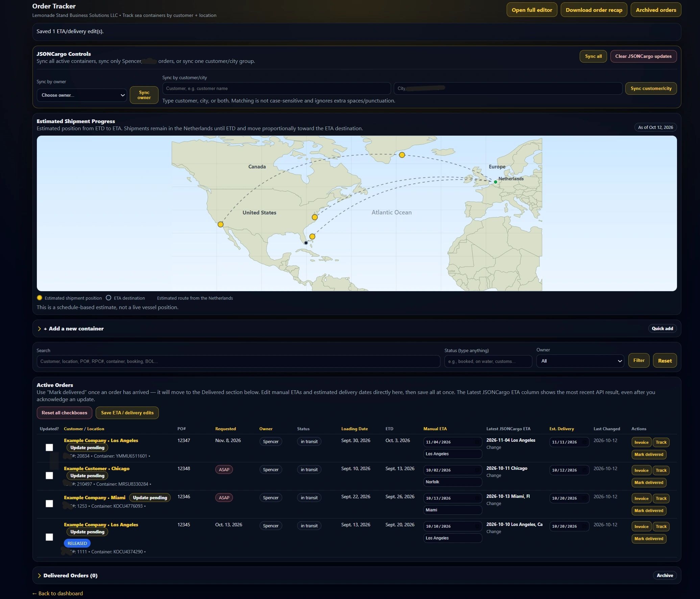Click the dark ETA destination dot in Florida
The height and width of the screenshot is (599, 700).
click(306, 243)
